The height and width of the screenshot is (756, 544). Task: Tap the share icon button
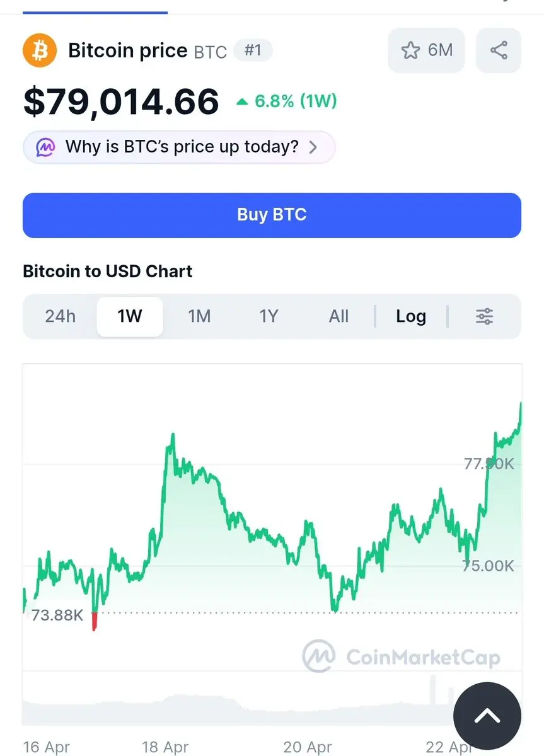point(498,50)
